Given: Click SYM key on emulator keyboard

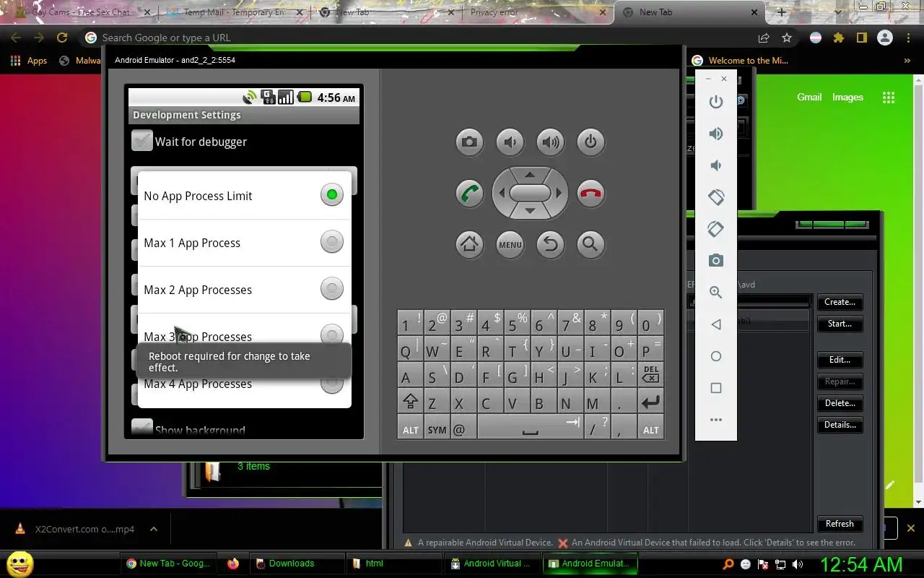Looking at the screenshot, I should [x=437, y=428].
